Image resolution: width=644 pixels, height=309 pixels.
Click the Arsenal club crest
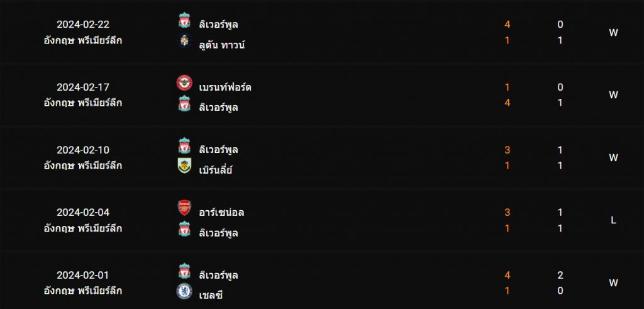point(184,208)
